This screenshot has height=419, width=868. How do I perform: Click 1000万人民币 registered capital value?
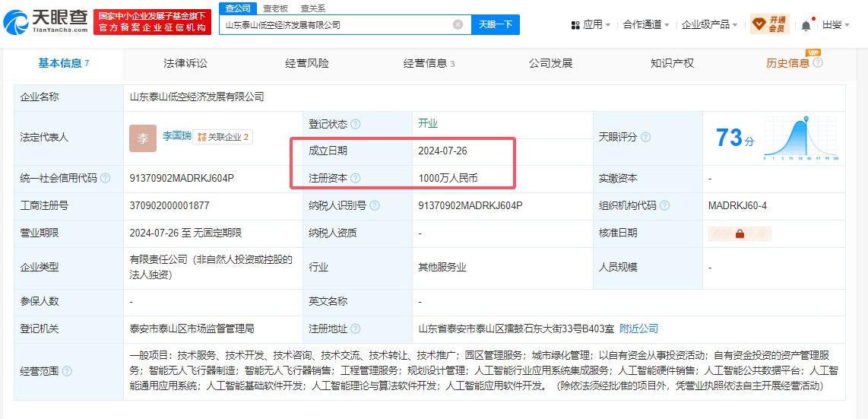point(449,178)
